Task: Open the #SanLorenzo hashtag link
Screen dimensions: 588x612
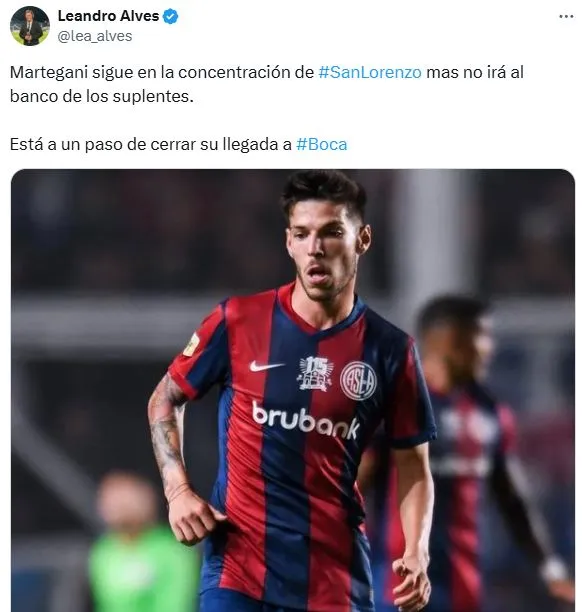Action: coord(369,73)
